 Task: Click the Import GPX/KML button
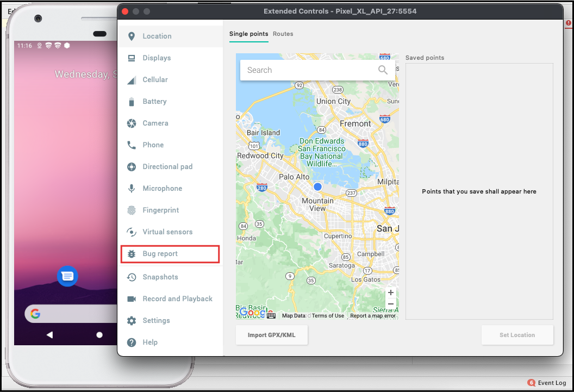272,335
